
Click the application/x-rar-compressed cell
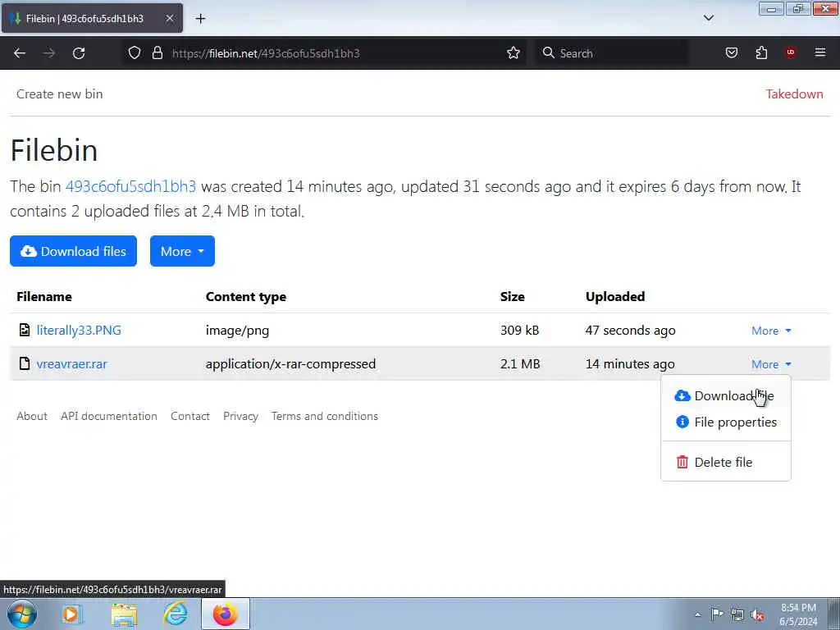point(291,363)
